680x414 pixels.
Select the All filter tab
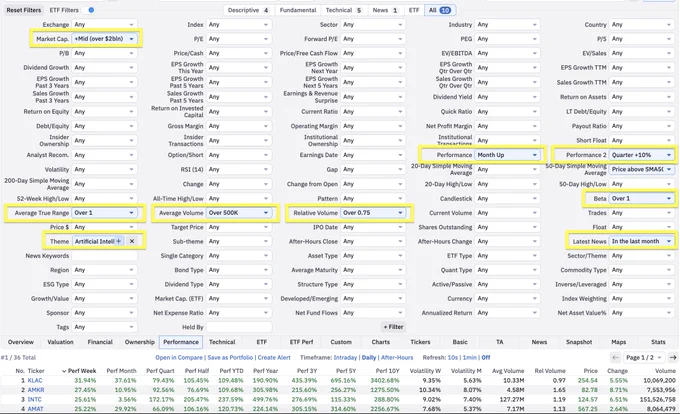[x=439, y=10]
